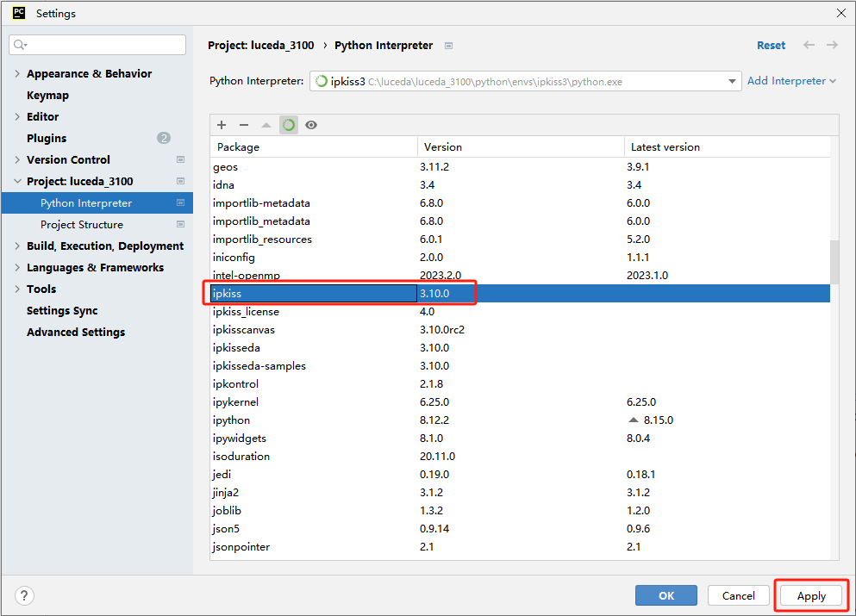Open Plugins settings

[x=47, y=138]
